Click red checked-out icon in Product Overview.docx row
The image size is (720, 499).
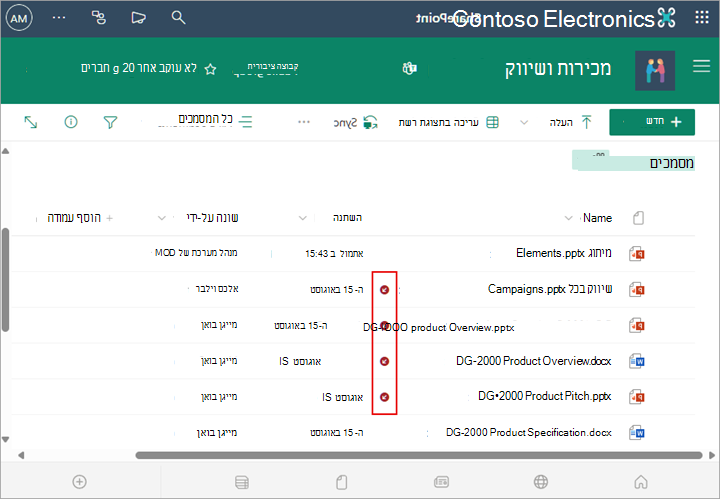pos(384,361)
